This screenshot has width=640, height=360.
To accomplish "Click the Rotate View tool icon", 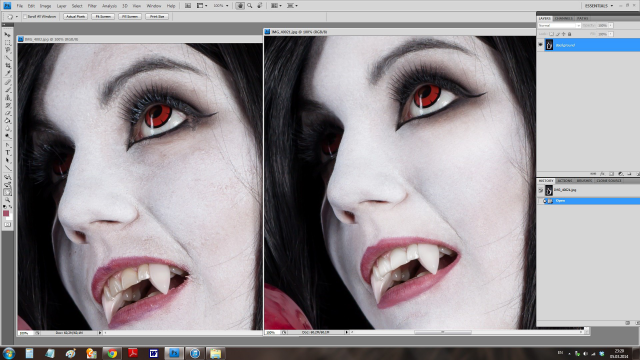I will 260,6.
